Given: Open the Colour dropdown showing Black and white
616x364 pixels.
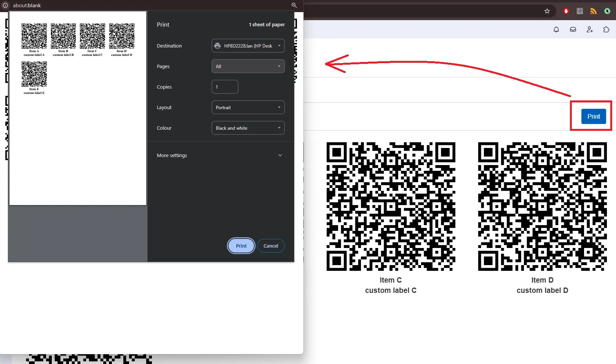Looking at the screenshot, I should 248,128.
